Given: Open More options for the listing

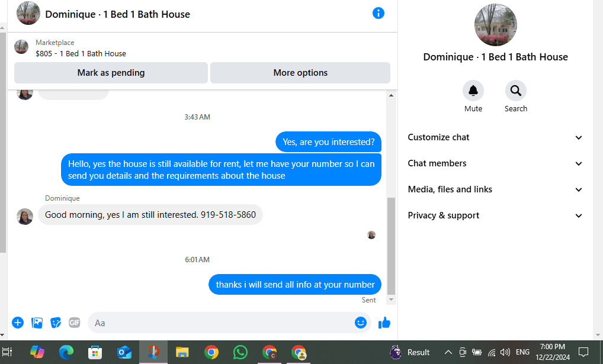Looking at the screenshot, I should pos(300,73).
